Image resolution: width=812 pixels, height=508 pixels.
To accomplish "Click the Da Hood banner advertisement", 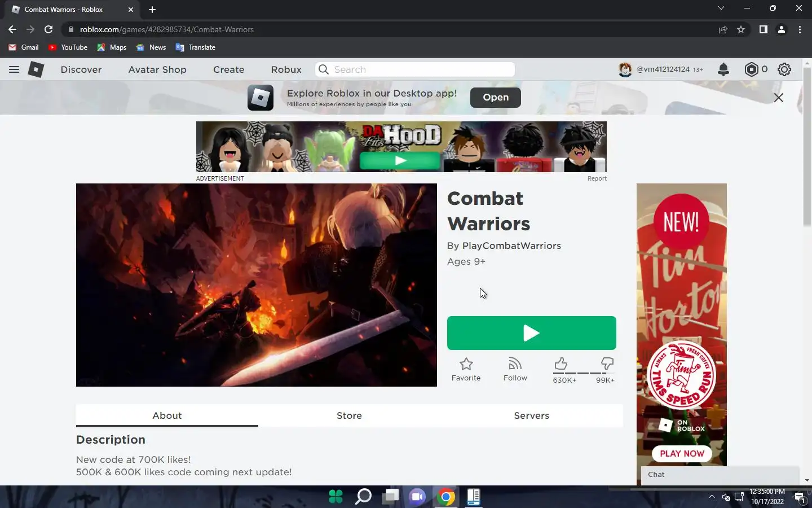I will [x=401, y=147].
